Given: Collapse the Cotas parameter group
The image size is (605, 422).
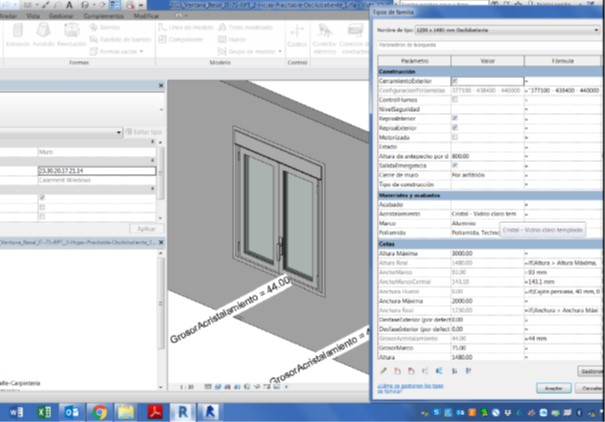Looking at the screenshot, I should tap(489, 244).
